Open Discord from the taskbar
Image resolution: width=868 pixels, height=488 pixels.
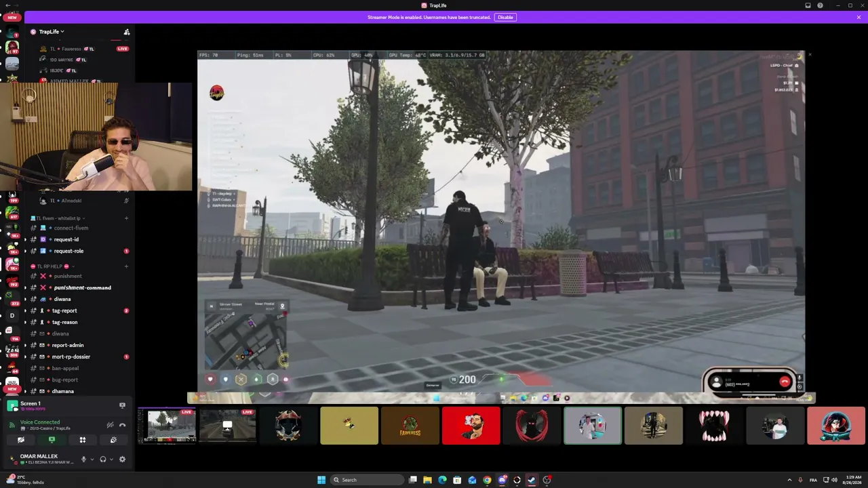click(502, 480)
